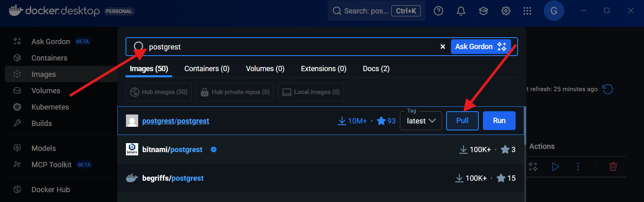Open the latest Tag dropdown
Screen dimensions: 644x202
pos(421,121)
